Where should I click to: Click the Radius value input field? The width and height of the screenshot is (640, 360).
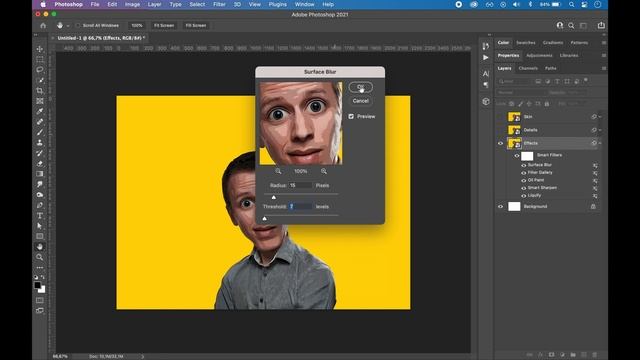tap(300, 185)
